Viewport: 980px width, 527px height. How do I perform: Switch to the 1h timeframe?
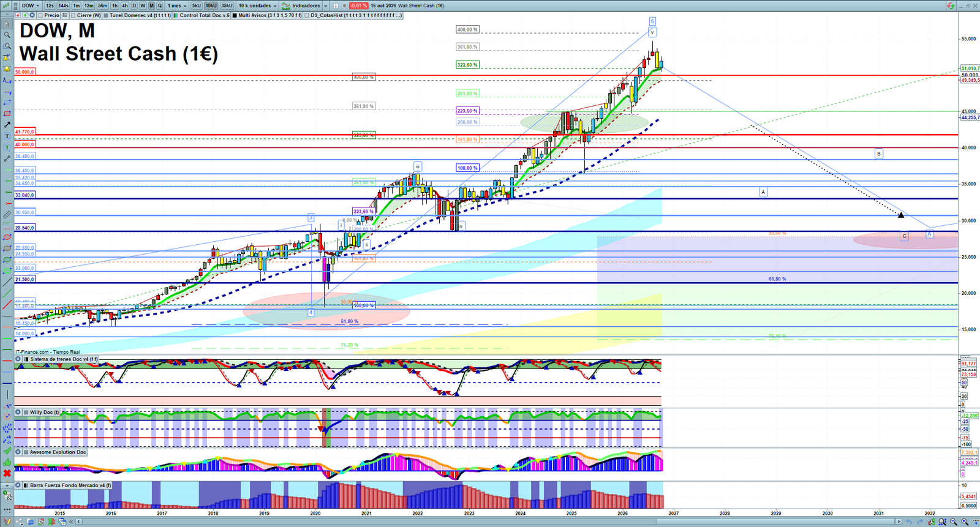[x=115, y=6]
